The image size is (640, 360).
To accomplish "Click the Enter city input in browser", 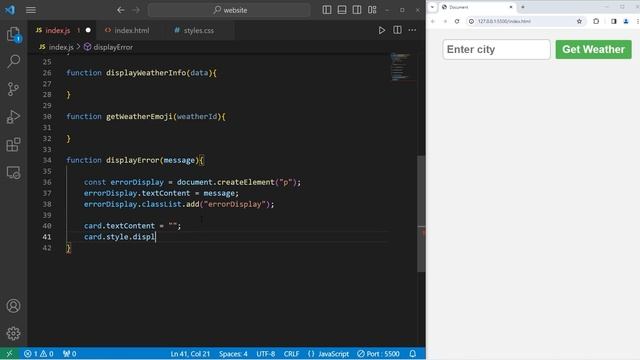I will coord(496,49).
